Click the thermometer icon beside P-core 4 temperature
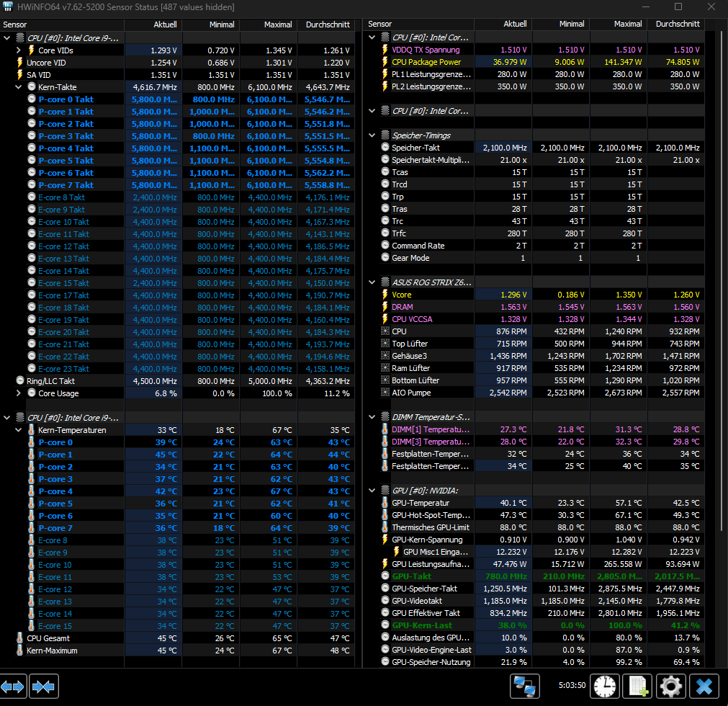Screen dimensions: 728x706 click(31, 491)
